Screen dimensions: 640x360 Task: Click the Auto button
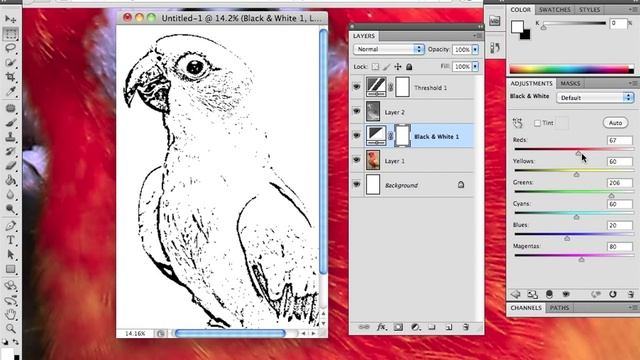(615, 123)
